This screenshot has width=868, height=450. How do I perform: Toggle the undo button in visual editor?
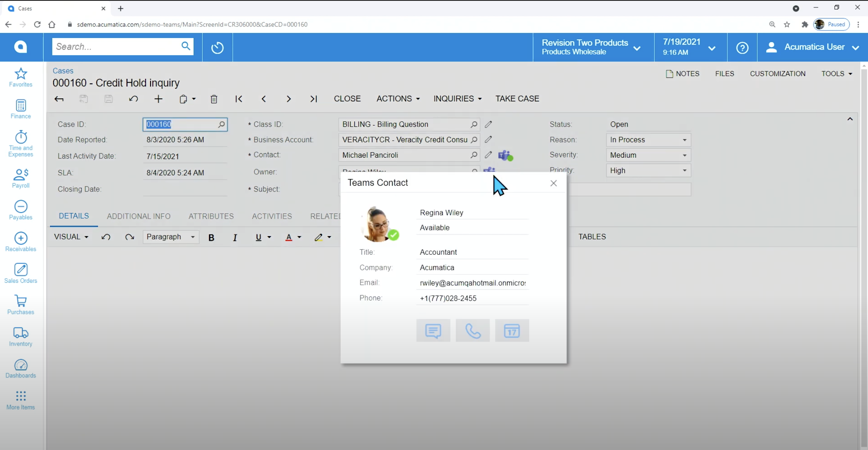pos(105,236)
